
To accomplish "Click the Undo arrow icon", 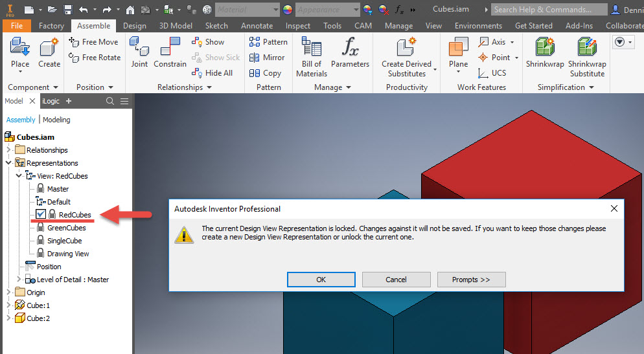I will (84, 10).
